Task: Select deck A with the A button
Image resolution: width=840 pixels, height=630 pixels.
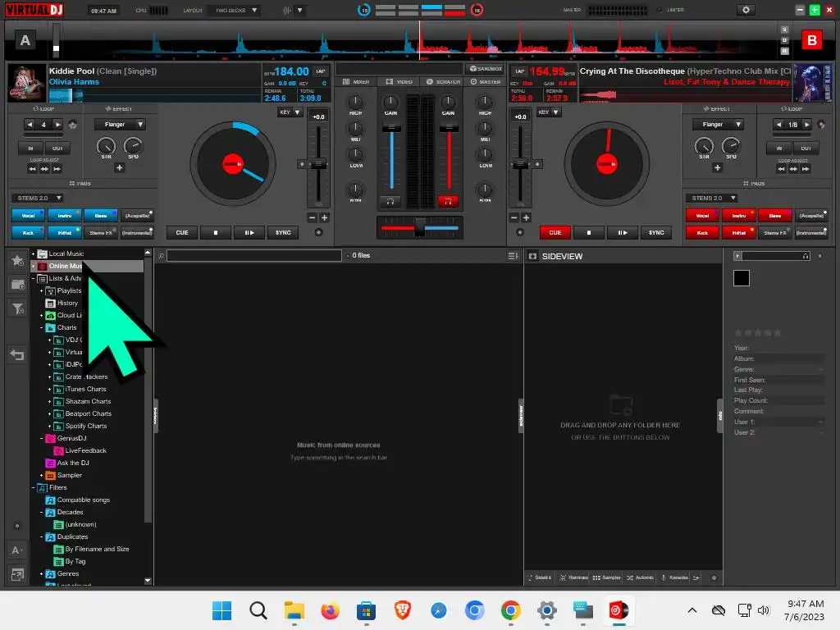Action: point(25,41)
